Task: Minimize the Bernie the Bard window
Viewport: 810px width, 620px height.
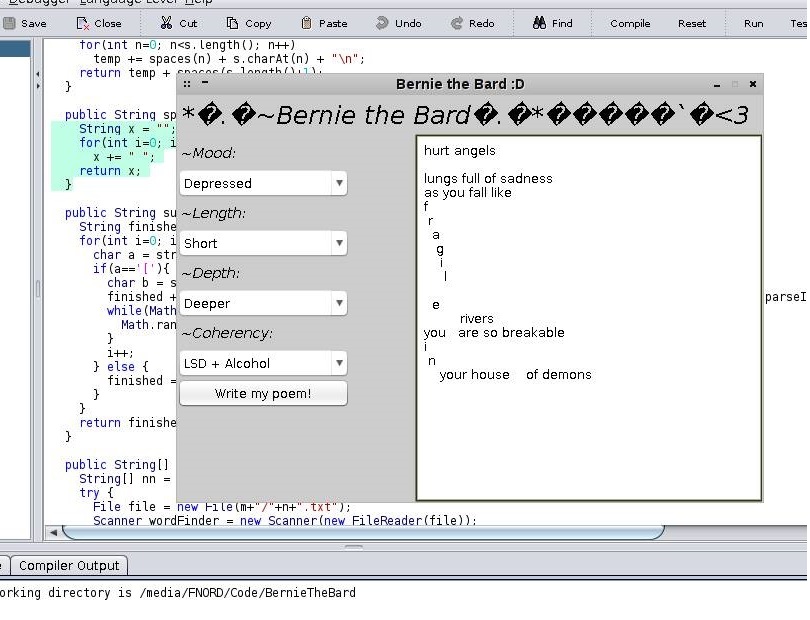Action: (x=717, y=85)
